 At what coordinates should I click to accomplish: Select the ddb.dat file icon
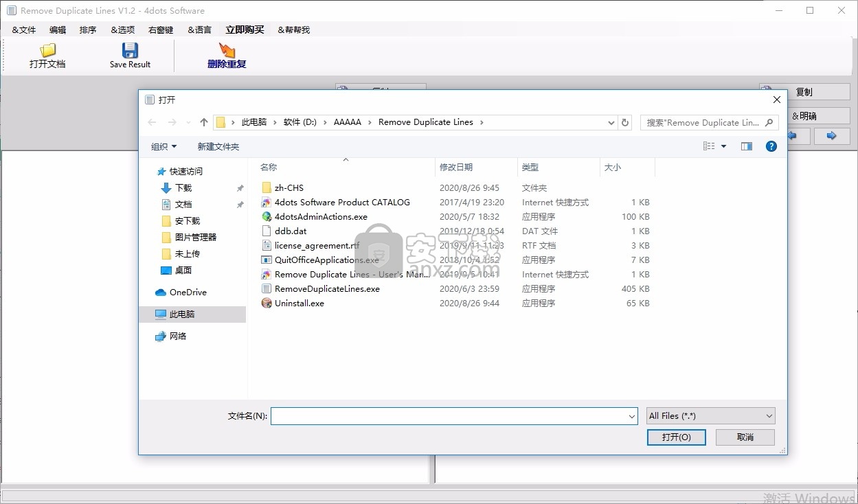point(267,231)
